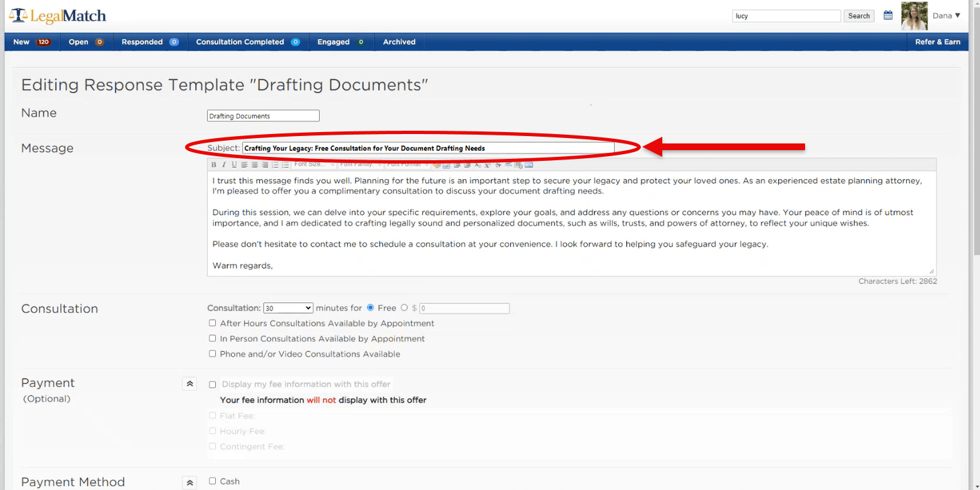Insert a bulleted list in the message
Image resolution: width=980 pixels, height=490 pixels.
coord(286,165)
